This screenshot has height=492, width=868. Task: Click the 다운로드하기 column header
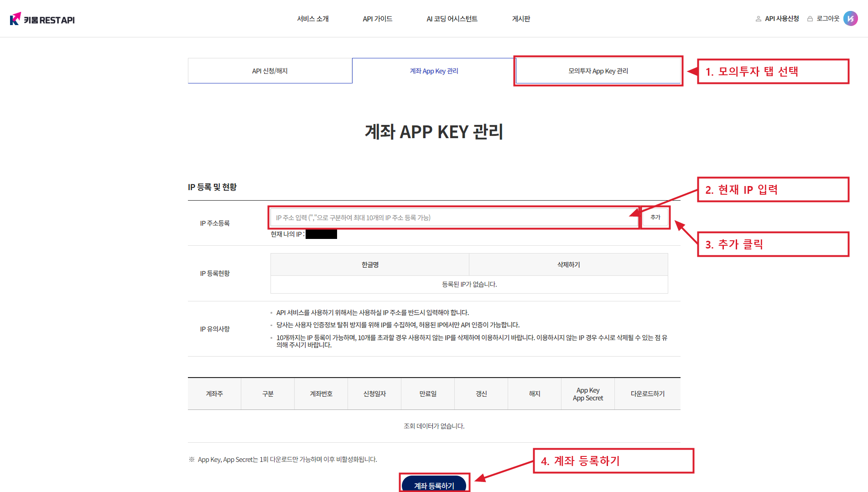tap(648, 394)
